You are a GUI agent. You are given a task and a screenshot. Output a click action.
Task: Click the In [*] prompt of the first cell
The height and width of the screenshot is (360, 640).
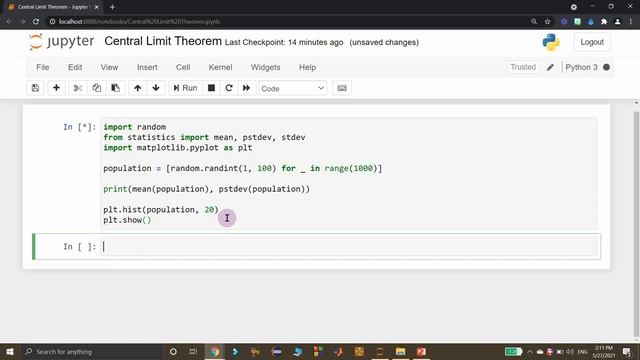tap(80, 127)
